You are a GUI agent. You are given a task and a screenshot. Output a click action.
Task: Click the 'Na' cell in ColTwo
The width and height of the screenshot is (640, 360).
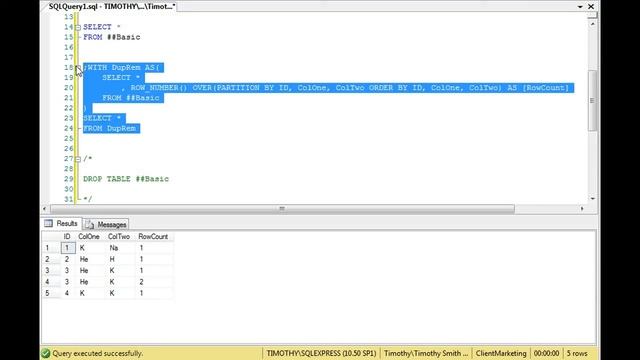[120, 248]
